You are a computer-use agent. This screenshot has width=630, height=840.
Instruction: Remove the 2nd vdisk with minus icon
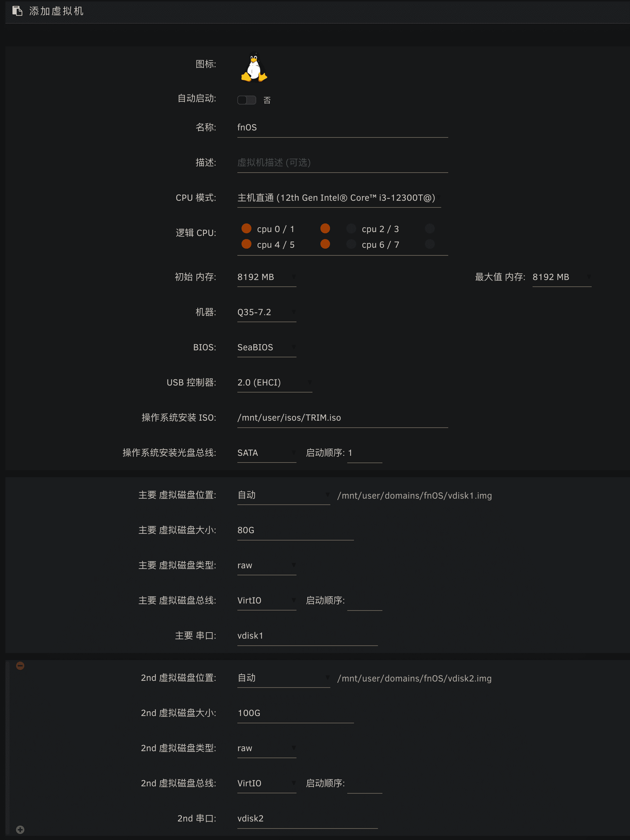click(20, 666)
